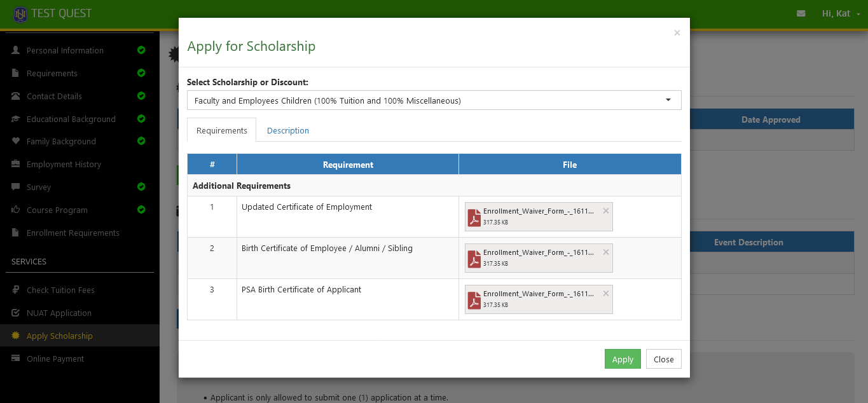Click green check beside Contact Details

pos(141,96)
